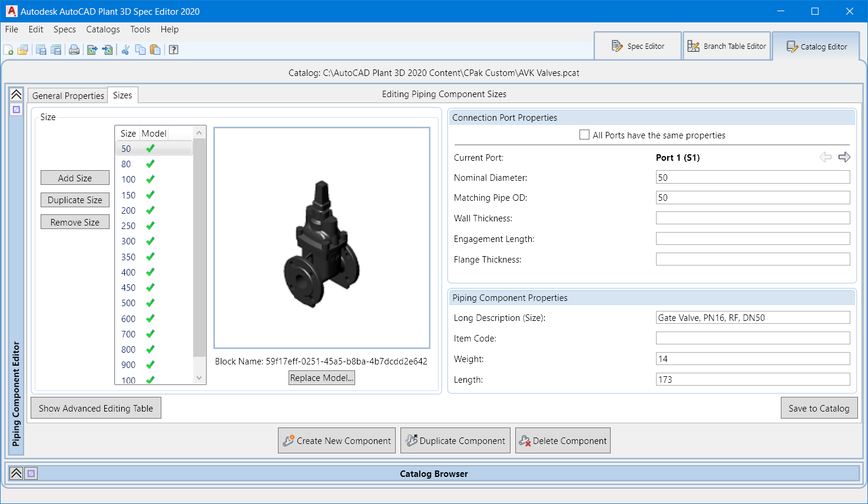
Task: Click the Weight input field
Action: [753, 359]
